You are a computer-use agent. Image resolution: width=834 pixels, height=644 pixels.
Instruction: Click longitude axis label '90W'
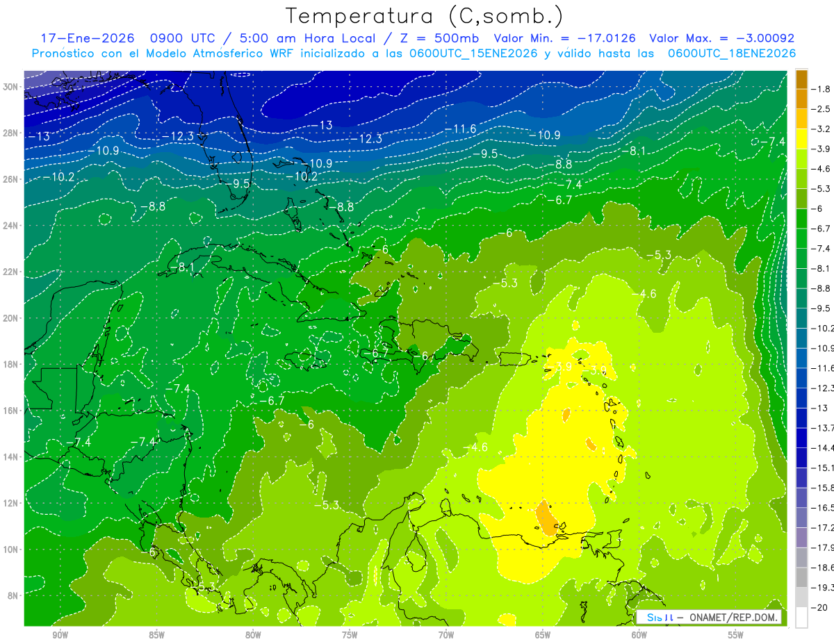(x=60, y=635)
